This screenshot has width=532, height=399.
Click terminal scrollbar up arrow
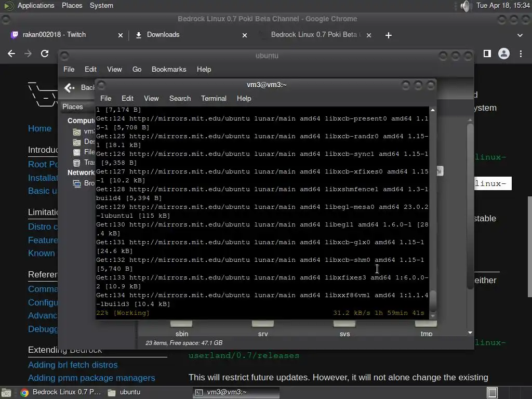click(433, 110)
